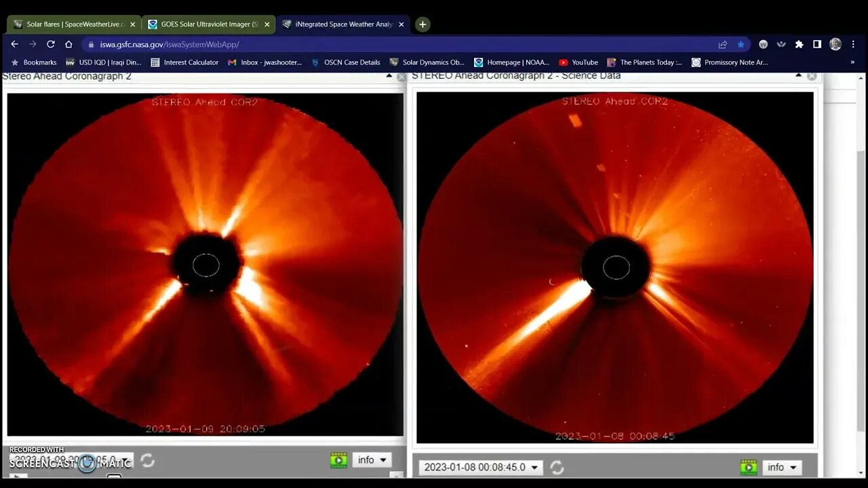Open the Bookmarks folder

point(34,62)
